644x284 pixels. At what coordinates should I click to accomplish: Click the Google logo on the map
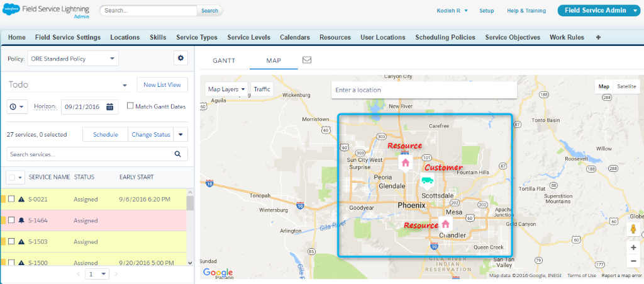[x=218, y=272]
